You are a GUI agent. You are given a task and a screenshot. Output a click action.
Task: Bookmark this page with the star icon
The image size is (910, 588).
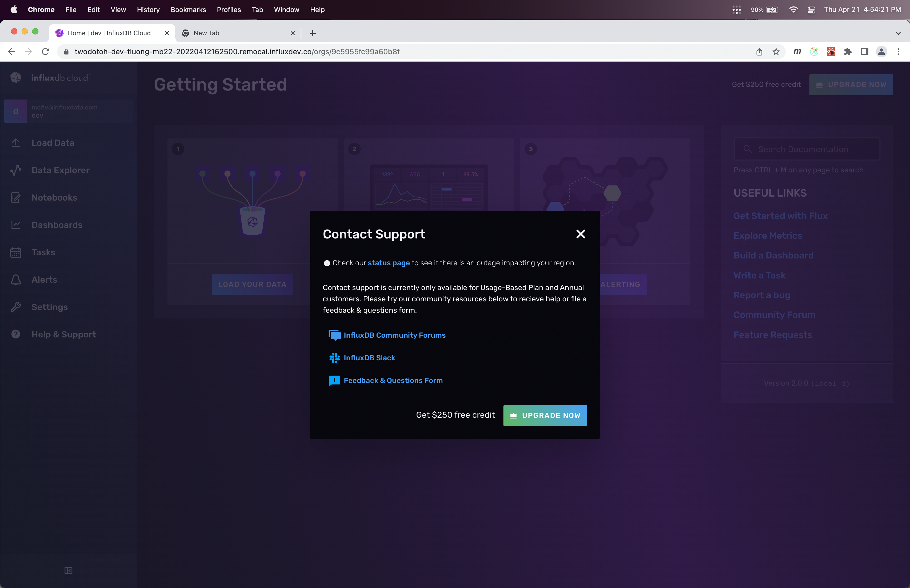click(776, 52)
